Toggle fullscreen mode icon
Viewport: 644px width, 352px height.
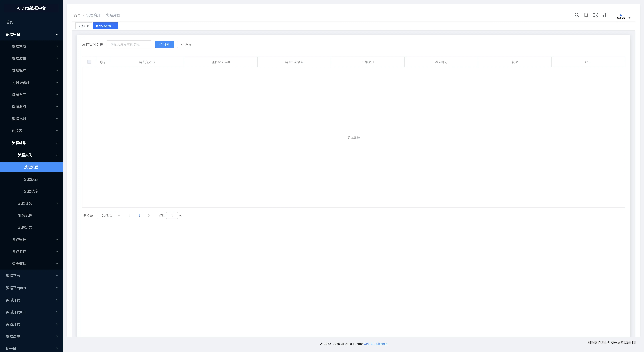point(596,15)
